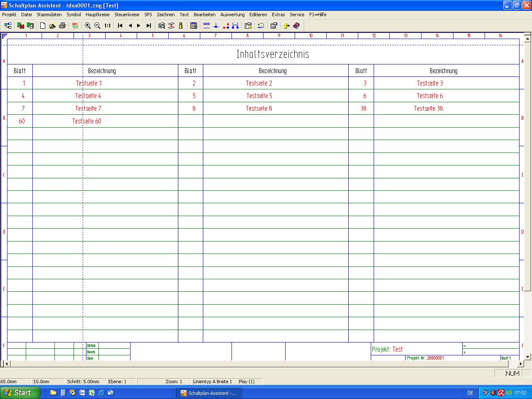Open the Zeichnen menu

coord(166,15)
